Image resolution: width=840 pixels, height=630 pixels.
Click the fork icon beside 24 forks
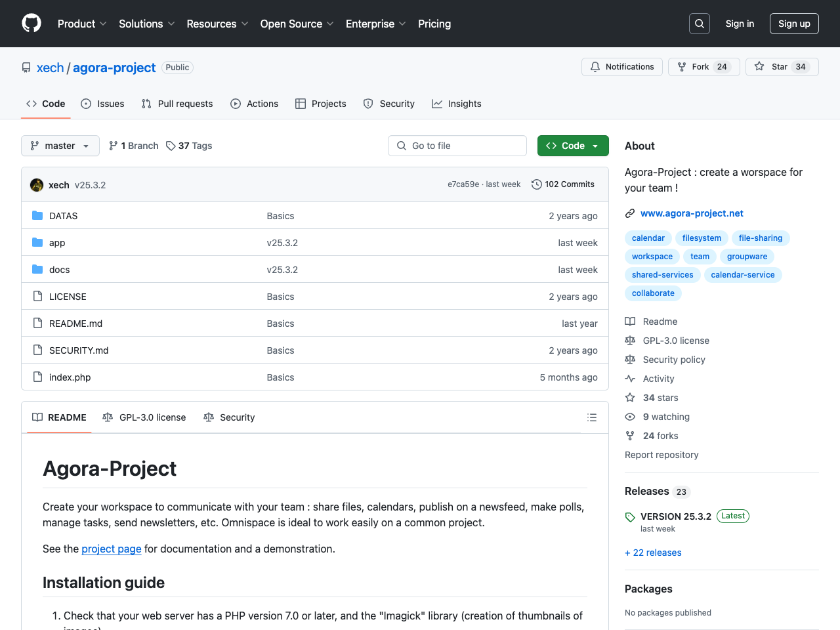[x=630, y=436]
